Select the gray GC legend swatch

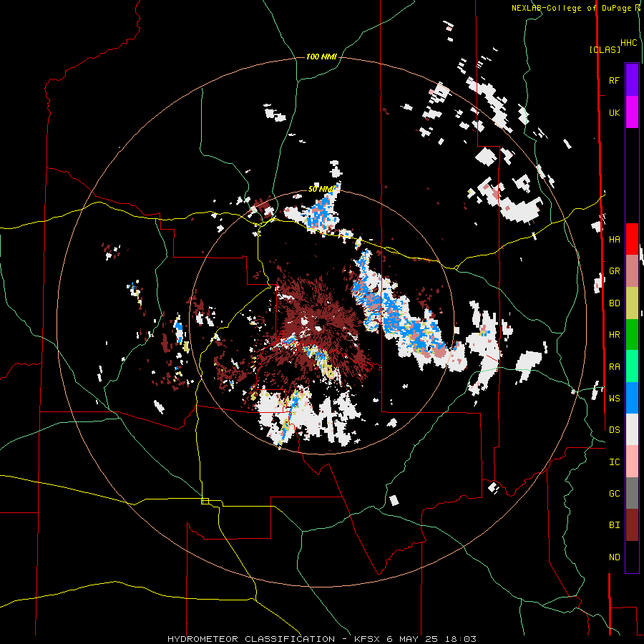632,493
